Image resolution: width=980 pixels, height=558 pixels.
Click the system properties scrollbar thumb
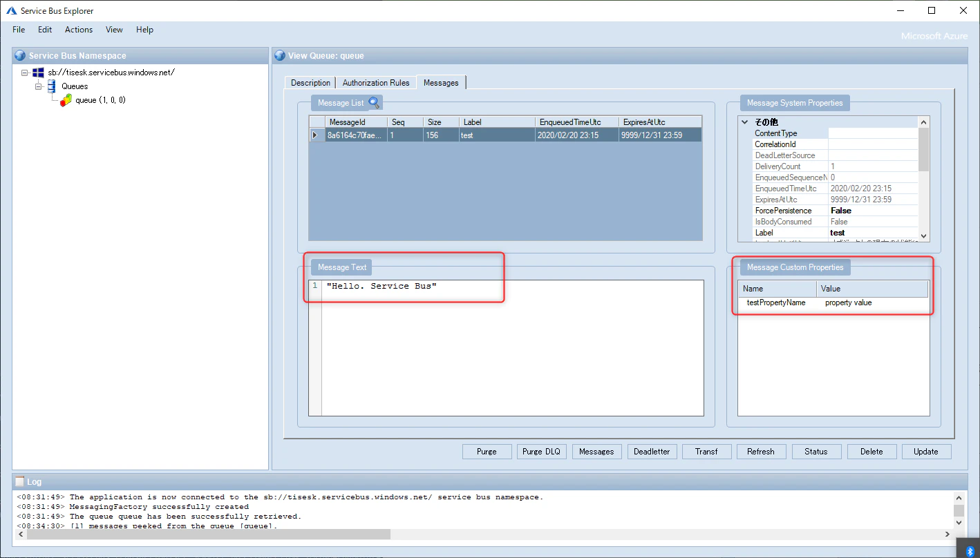[x=924, y=150]
